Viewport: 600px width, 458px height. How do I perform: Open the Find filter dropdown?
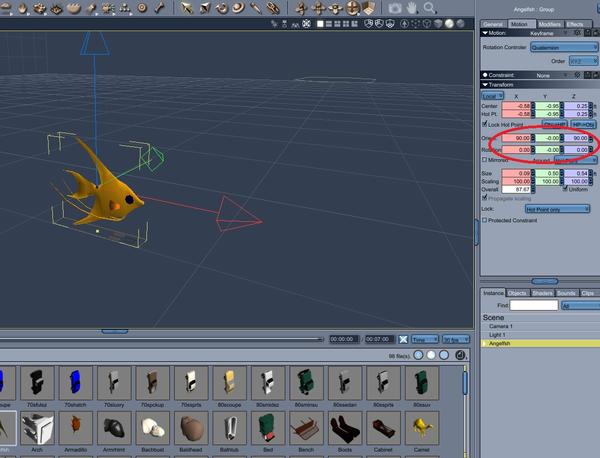pos(580,305)
